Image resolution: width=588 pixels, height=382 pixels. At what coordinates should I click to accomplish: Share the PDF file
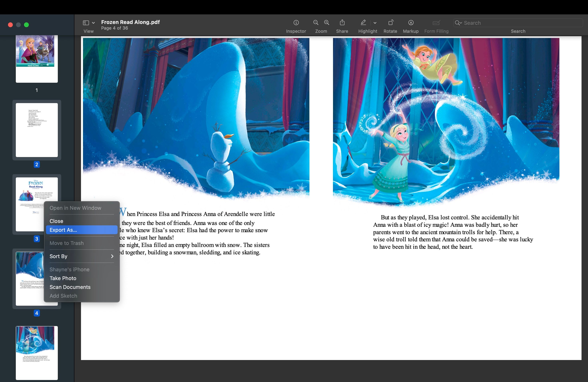click(x=342, y=22)
